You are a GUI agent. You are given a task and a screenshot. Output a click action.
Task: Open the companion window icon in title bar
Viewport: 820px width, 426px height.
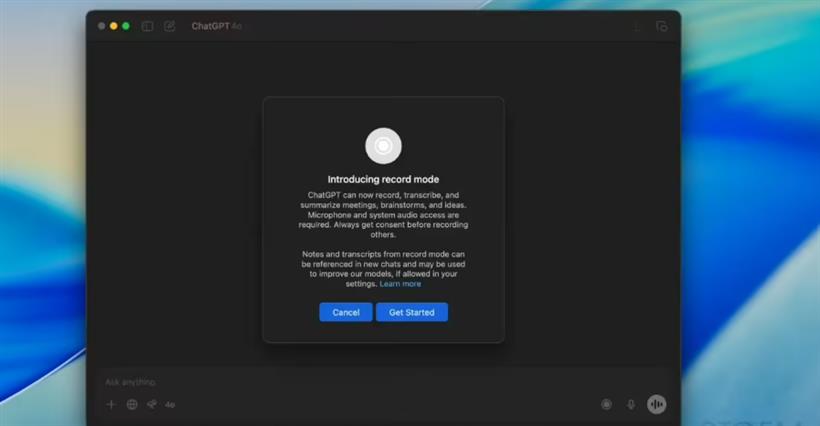click(x=662, y=26)
